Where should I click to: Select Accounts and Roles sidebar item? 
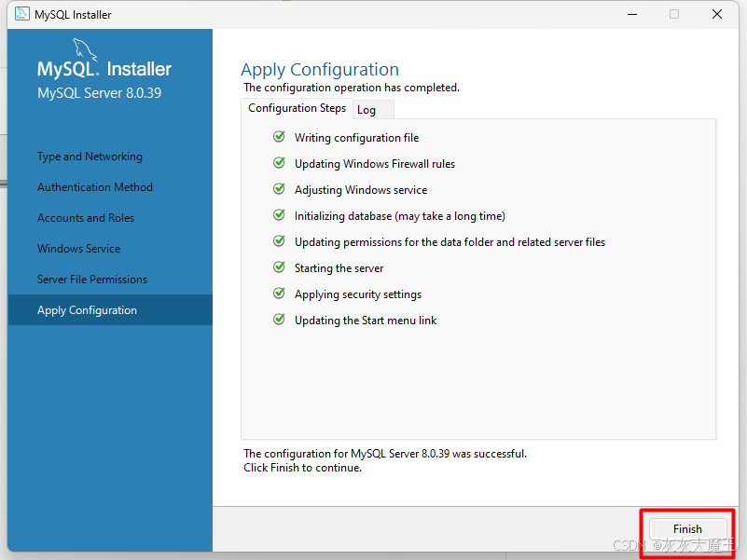(x=86, y=218)
